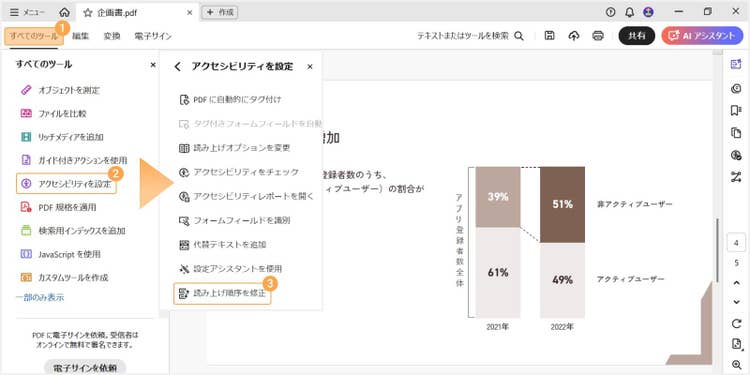Open the AI アシスタント button

pos(702,36)
